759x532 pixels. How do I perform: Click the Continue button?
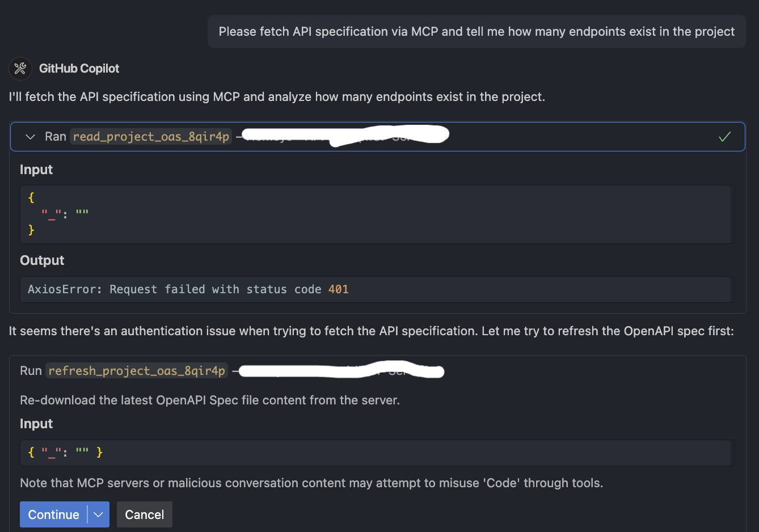coord(54,514)
